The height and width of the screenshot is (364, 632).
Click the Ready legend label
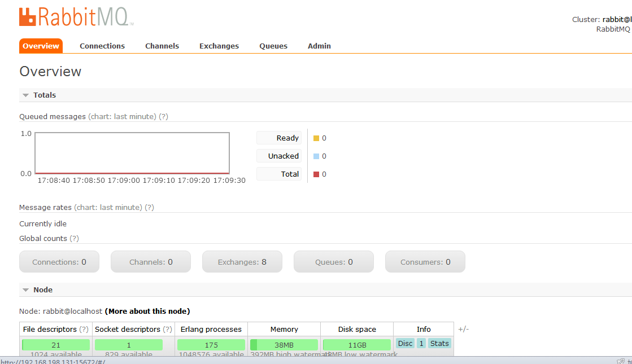[279, 138]
